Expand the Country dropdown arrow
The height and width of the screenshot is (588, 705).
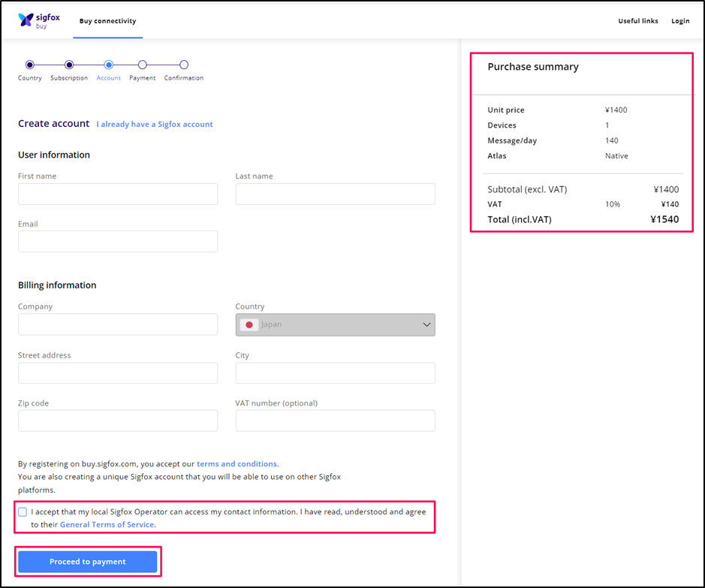426,324
